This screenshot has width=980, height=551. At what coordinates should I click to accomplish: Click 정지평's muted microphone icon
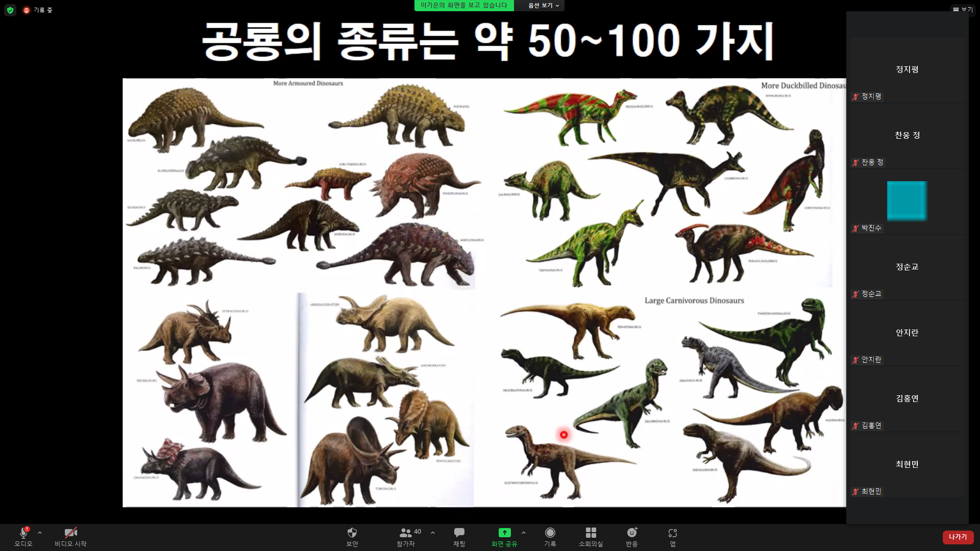click(x=855, y=96)
